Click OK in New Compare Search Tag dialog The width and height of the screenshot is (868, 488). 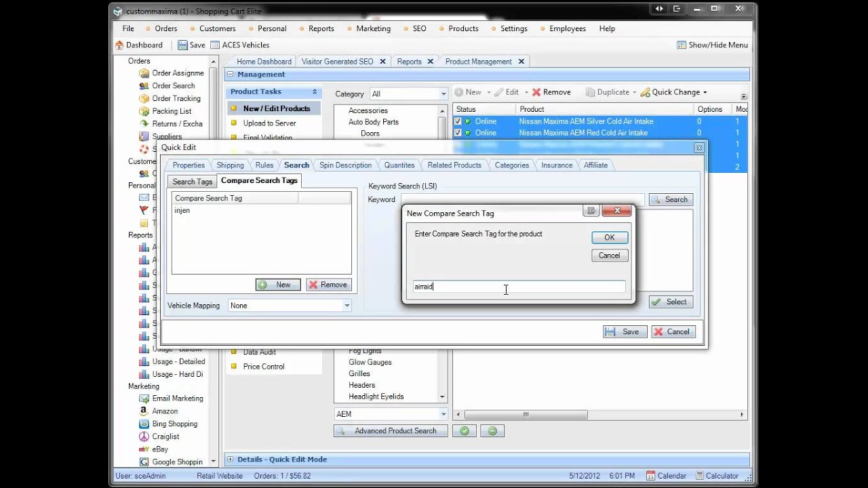coord(610,237)
